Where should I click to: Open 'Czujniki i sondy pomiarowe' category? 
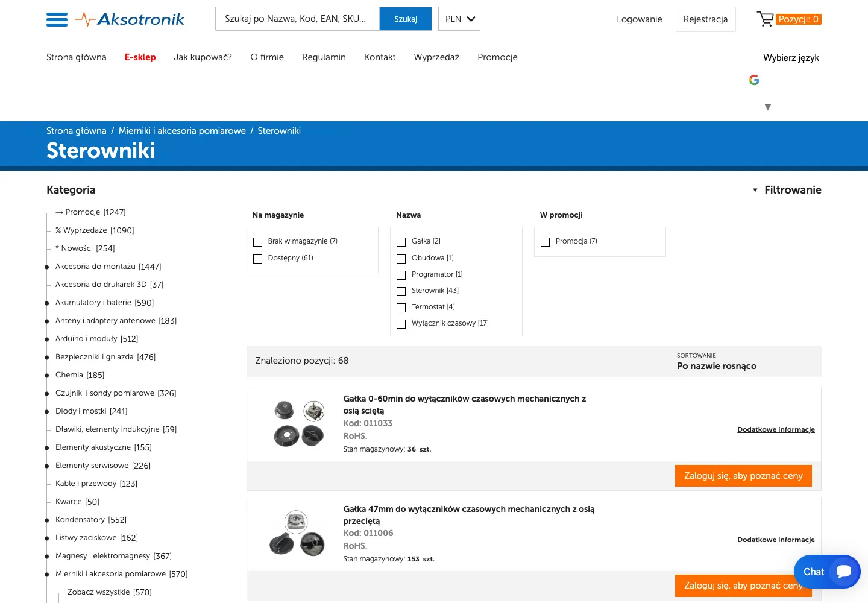[116, 393]
